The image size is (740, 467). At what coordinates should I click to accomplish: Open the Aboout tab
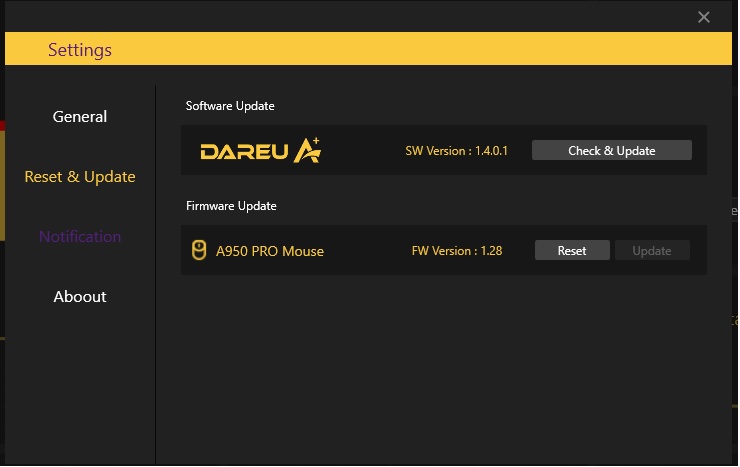pyautogui.click(x=80, y=297)
